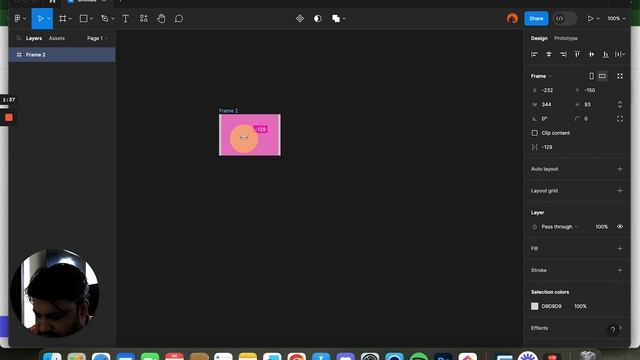The image size is (640, 360).
Task: Select the Rectangle shape tool
Action: 84,18
